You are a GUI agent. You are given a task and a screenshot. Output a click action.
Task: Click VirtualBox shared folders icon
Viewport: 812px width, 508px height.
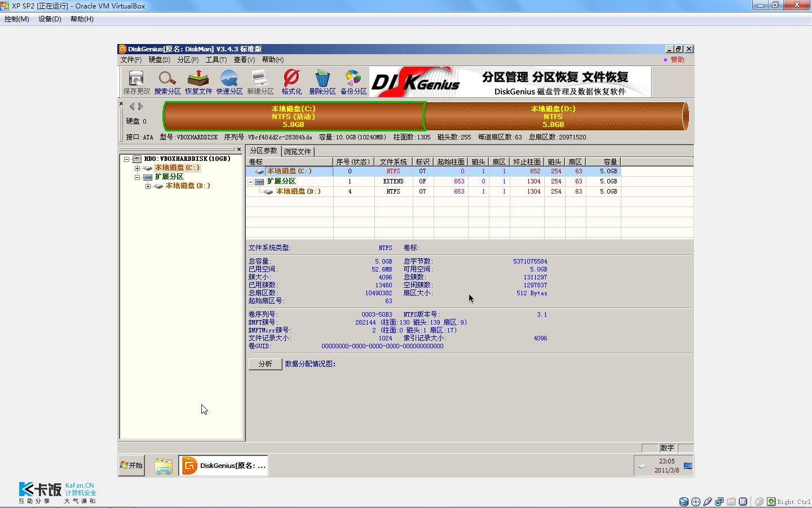click(731, 501)
